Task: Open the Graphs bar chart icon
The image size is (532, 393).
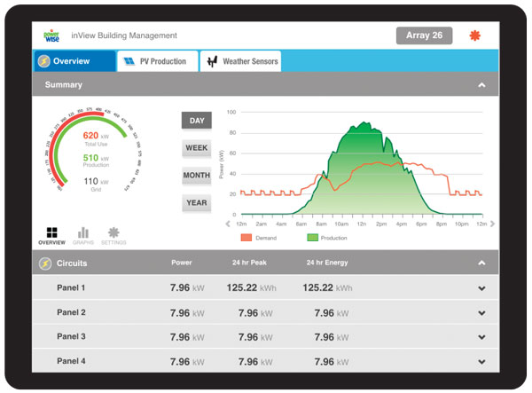Action: point(83,232)
